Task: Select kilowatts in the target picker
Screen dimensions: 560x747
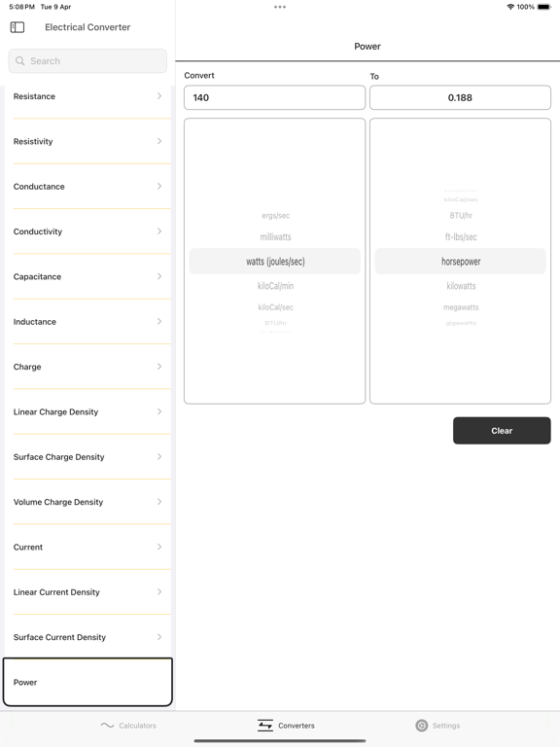Action: coord(461,286)
